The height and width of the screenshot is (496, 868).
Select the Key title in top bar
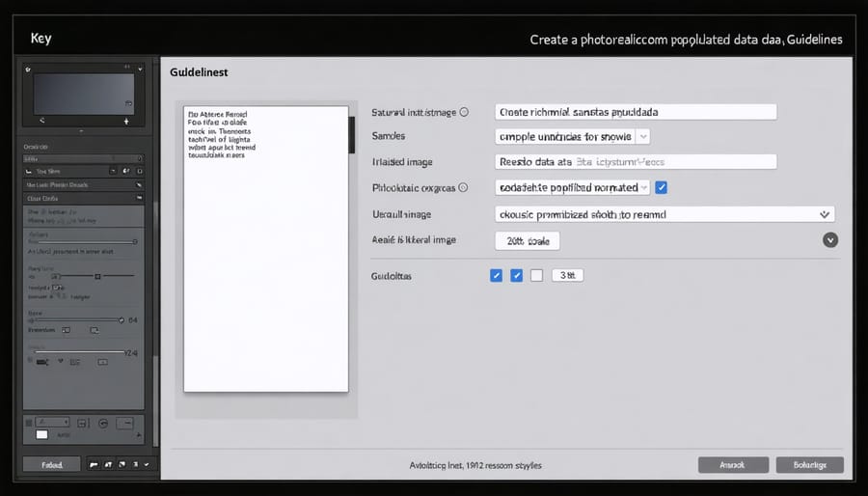pos(41,40)
